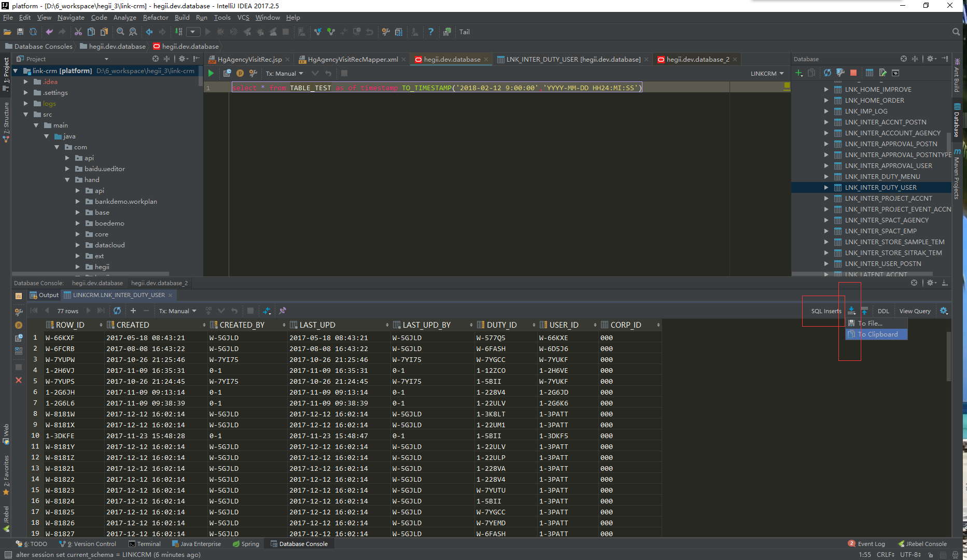Open the VCS menu
Image resolution: width=967 pixels, height=560 pixels.
point(243,18)
